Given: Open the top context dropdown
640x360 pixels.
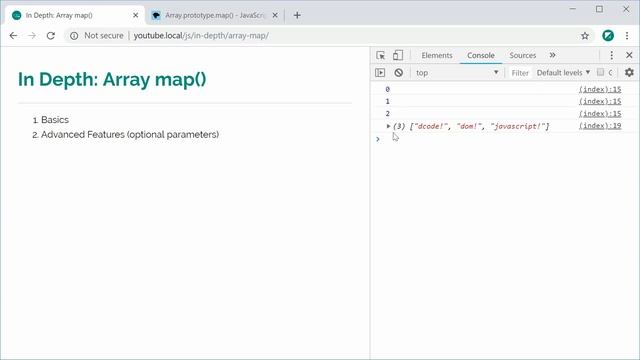Looking at the screenshot, I should point(457,73).
